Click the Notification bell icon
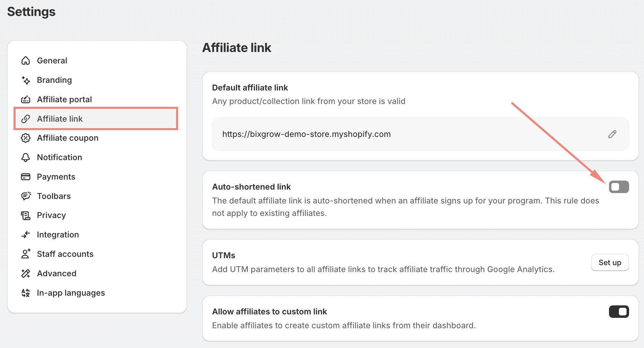 tap(26, 157)
